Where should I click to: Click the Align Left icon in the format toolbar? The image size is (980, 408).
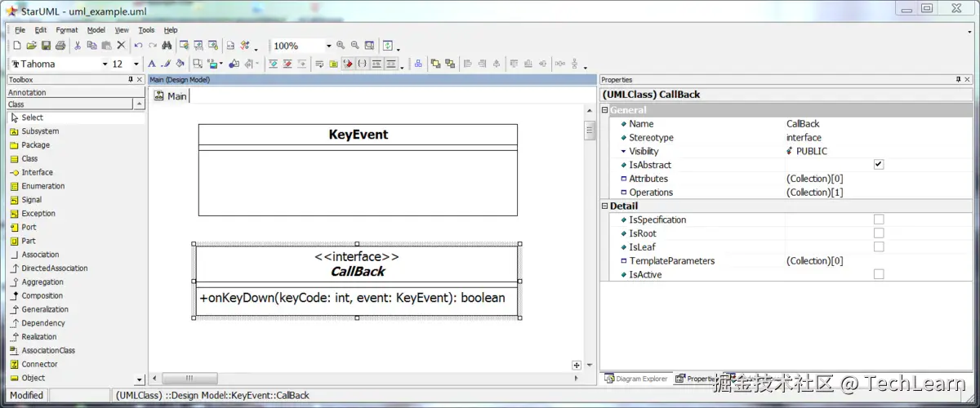pos(468,64)
